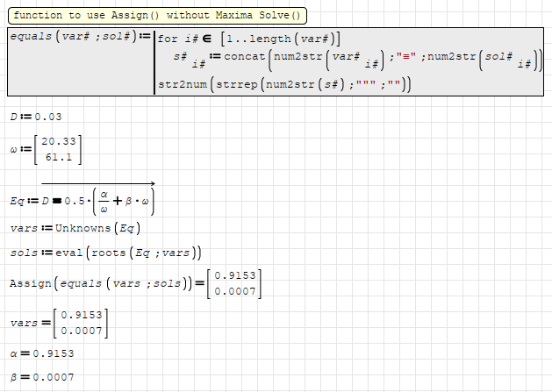The height and width of the screenshot is (392, 552).
Task: Select the β = 0.0007 result line
Action: pyautogui.click(x=41, y=376)
